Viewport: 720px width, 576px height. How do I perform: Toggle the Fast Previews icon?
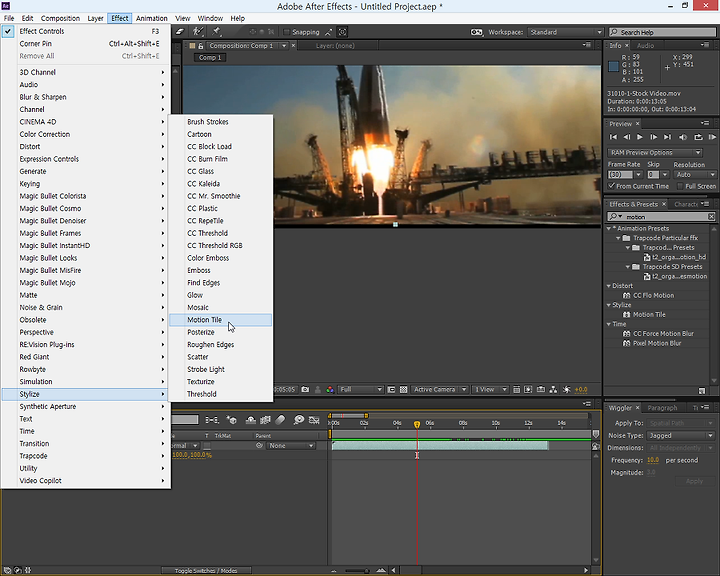pos(529,390)
